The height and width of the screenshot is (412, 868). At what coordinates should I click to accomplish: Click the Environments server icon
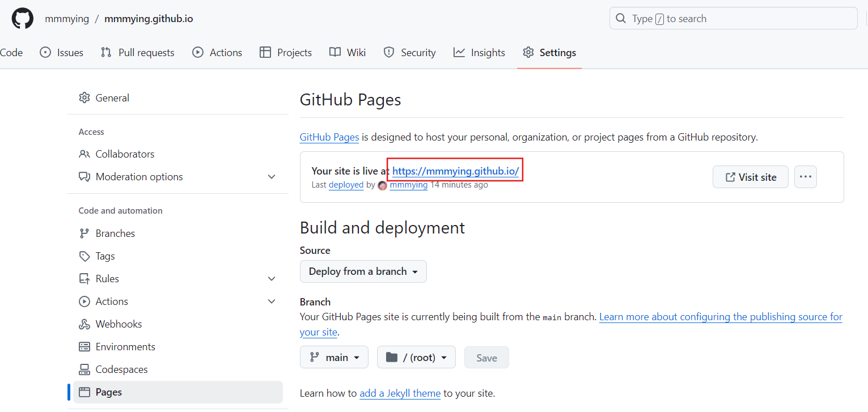coord(84,347)
